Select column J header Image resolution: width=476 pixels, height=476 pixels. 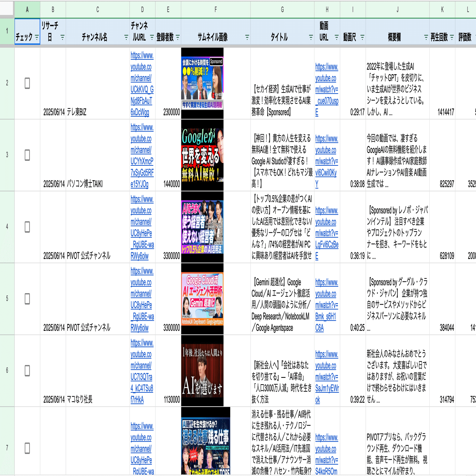pyautogui.click(x=398, y=10)
